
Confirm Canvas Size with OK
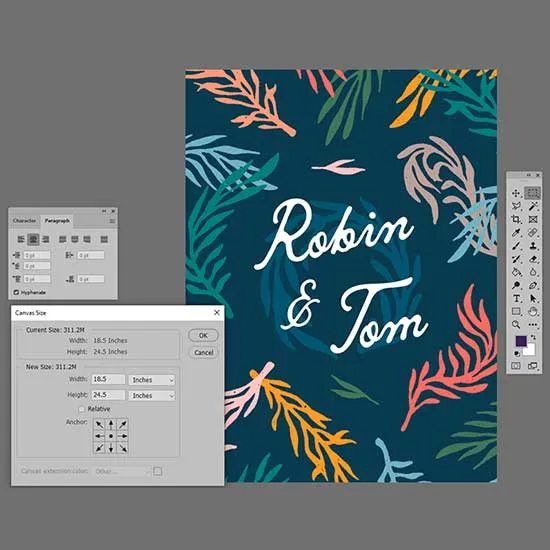click(203, 335)
